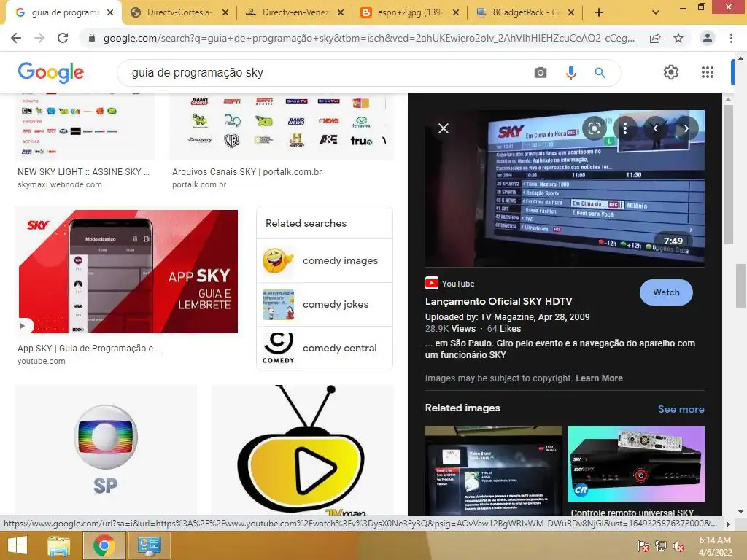Show next image in preview
Screen dimensions: 747x560
tap(686, 128)
